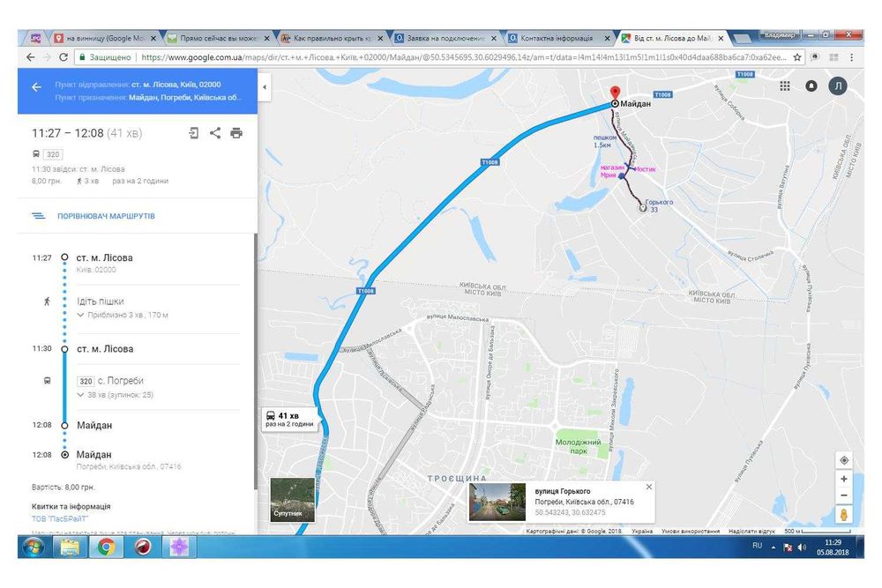Open the account avatar Л

(x=838, y=86)
